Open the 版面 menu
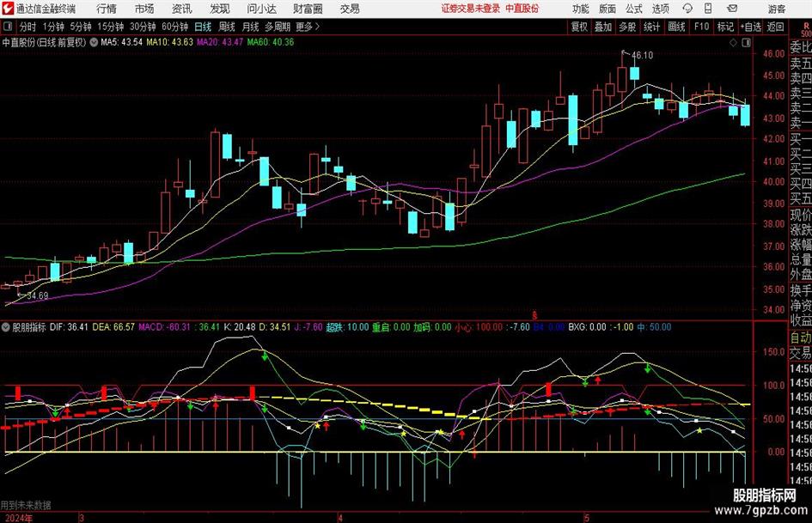Image resolution: width=812 pixels, height=523 pixels. tap(607, 9)
